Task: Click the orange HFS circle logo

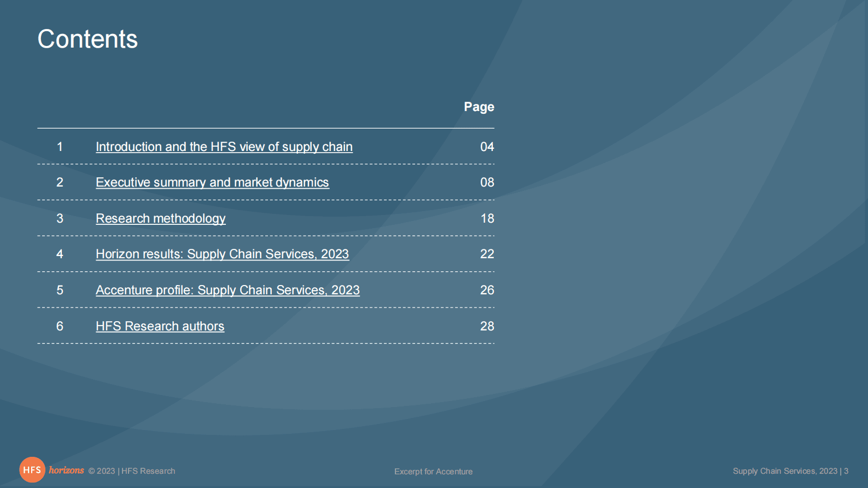Action: pyautogui.click(x=32, y=470)
